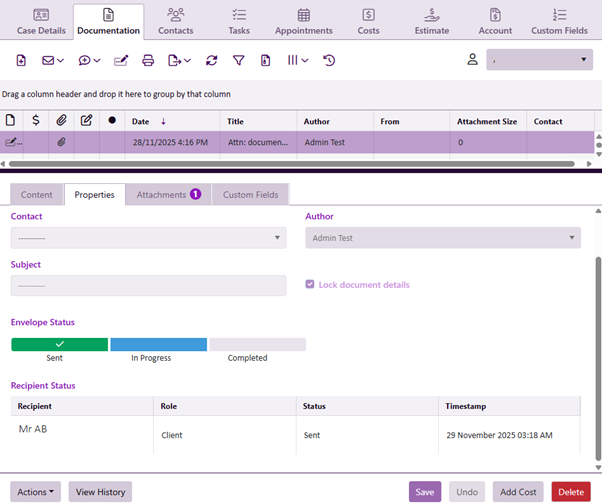
Task: Click the print icon
Action: point(148,61)
